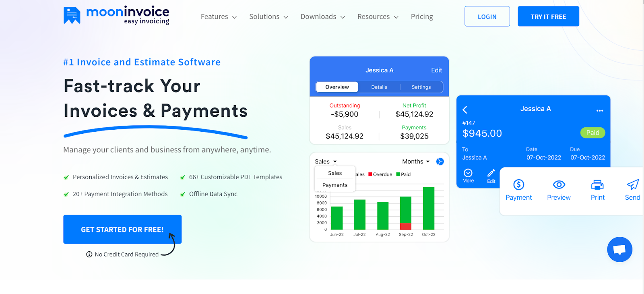
Task: Click the Payments $39,025 value
Action: tap(414, 136)
